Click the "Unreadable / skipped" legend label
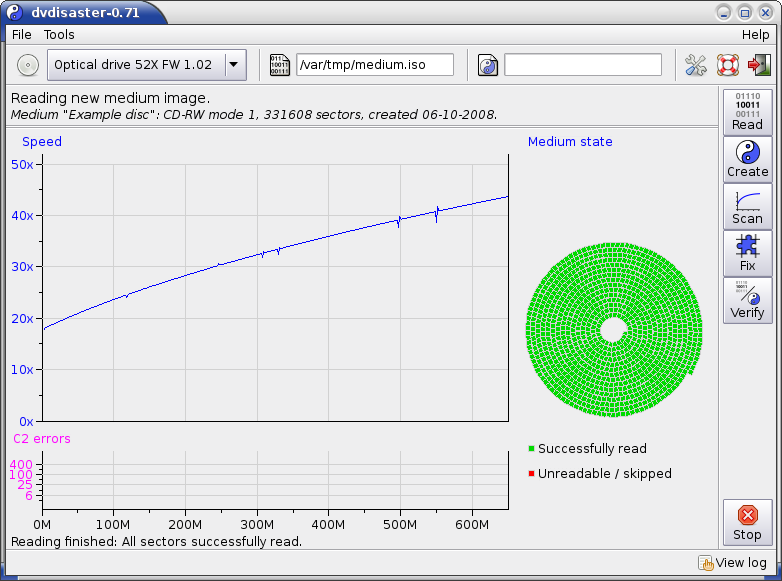The height and width of the screenshot is (581, 782). 605,473
